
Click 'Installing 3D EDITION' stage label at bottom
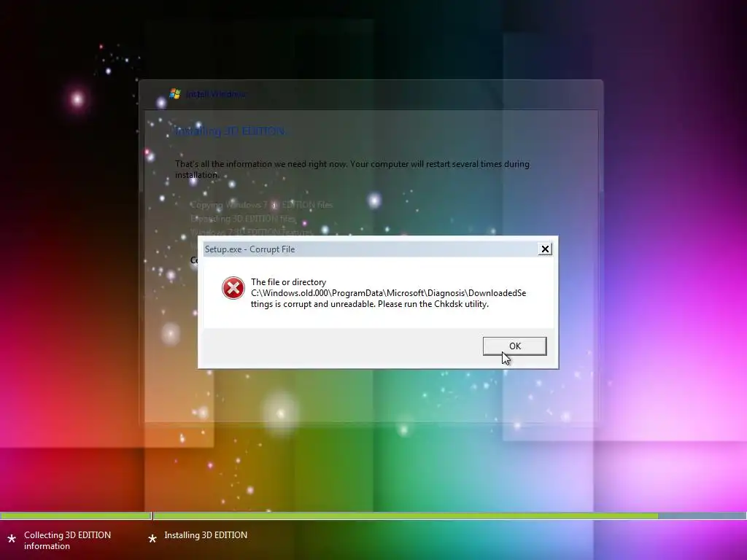coord(206,535)
